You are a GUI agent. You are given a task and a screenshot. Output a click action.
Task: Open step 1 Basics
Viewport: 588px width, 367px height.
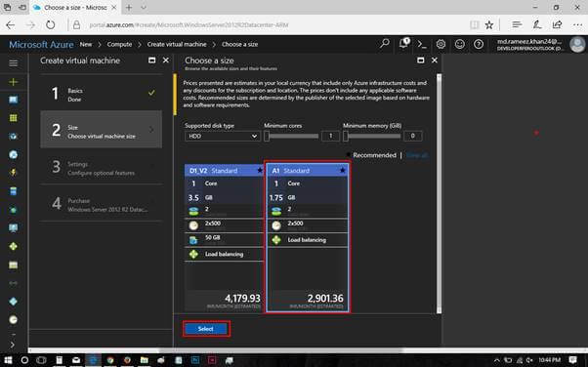coord(102,93)
